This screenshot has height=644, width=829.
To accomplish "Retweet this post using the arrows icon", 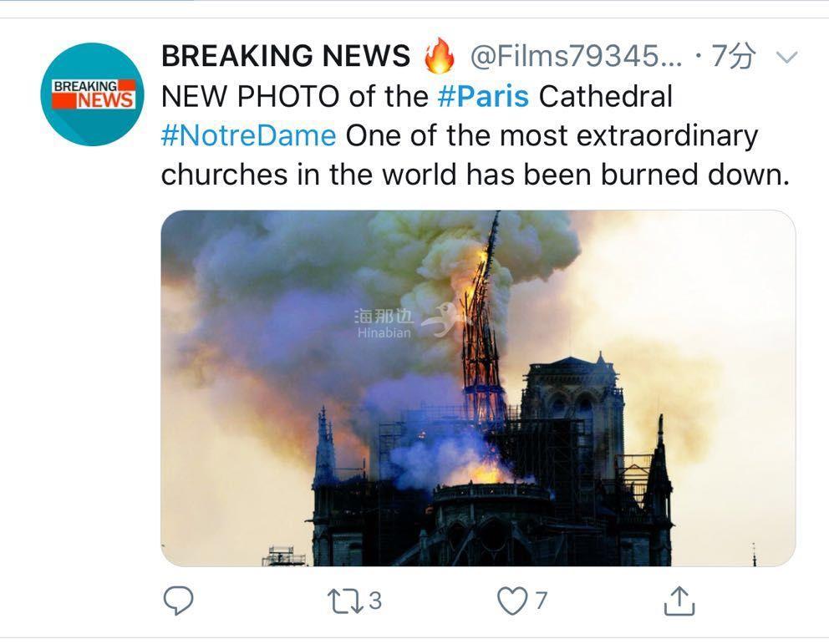I will click(x=344, y=601).
